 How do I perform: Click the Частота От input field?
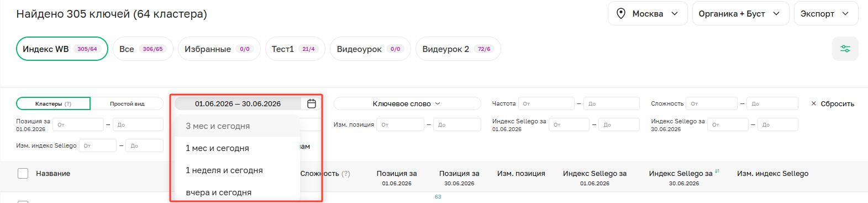coord(546,103)
